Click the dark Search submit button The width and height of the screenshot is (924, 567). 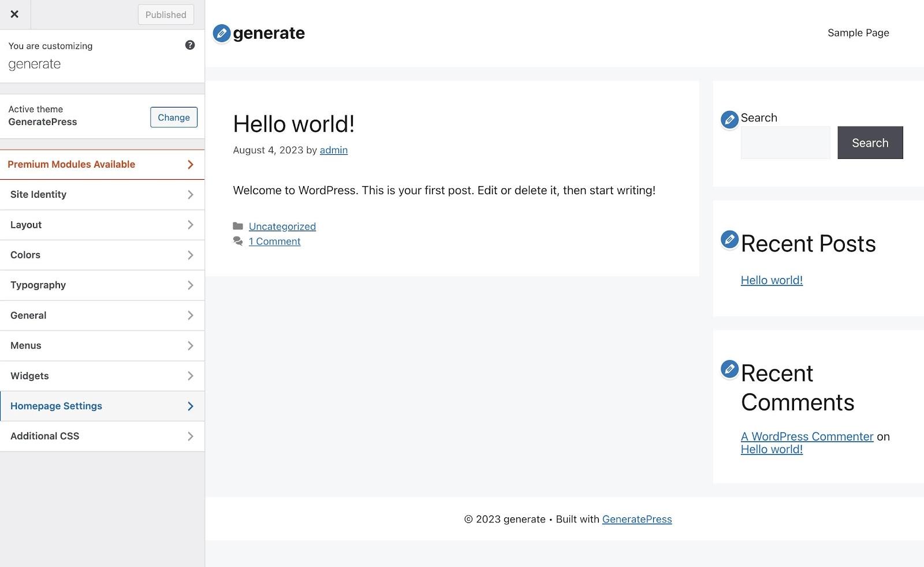coord(870,143)
